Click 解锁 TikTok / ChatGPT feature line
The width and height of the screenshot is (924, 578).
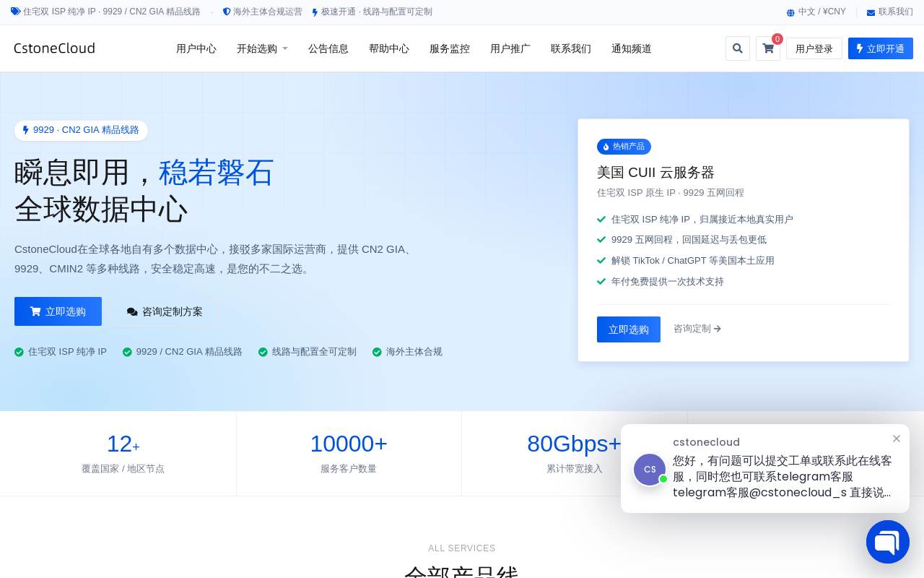click(686, 261)
